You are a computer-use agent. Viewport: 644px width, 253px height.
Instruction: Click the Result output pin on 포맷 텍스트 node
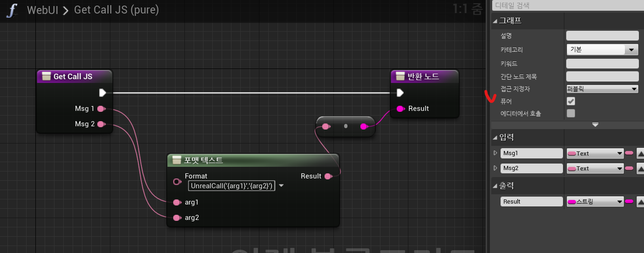[328, 176]
